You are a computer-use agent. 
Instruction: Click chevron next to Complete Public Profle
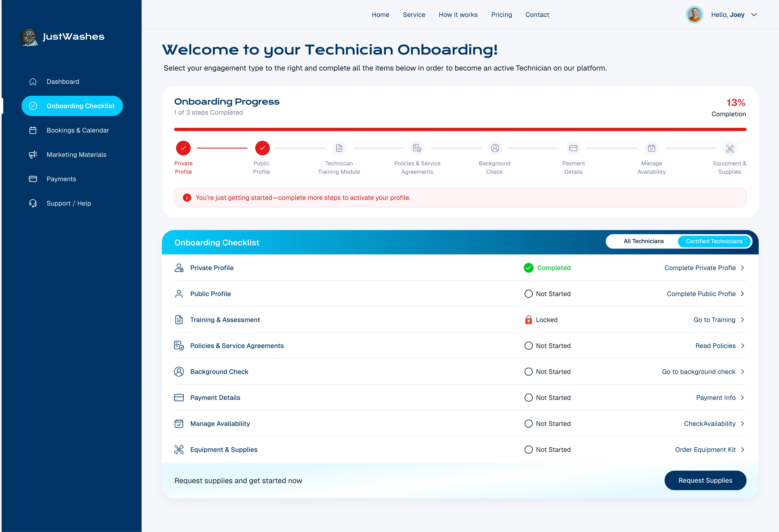[x=743, y=294]
